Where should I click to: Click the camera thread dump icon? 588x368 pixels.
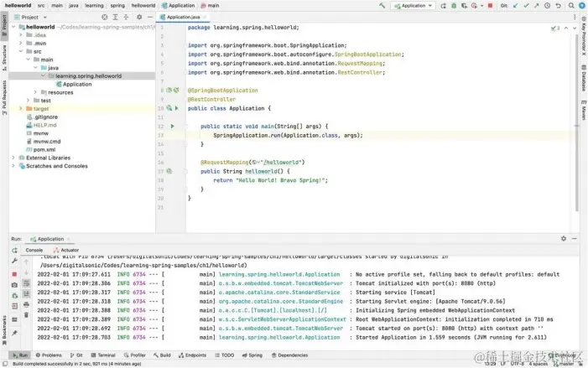14,285
